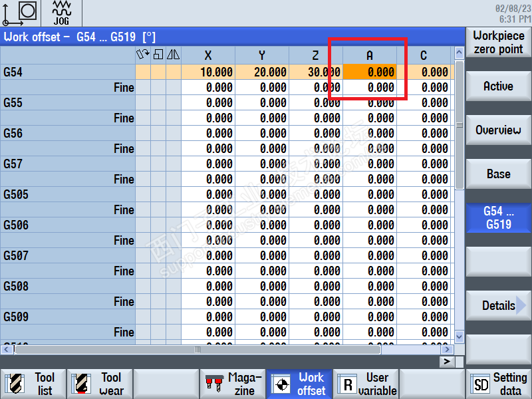Click the horizontal scrollbar left arrow
Viewport: 532px width, 399px height.
(x=7, y=349)
